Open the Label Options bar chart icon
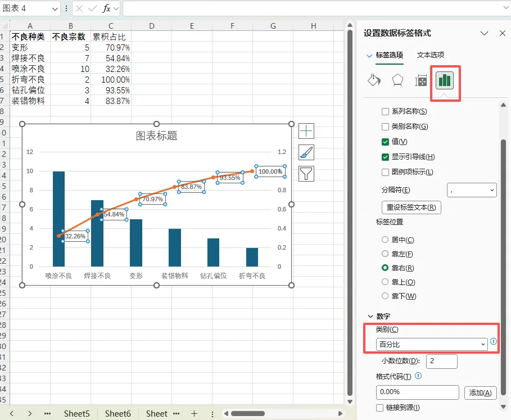 pyautogui.click(x=445, y=80)
